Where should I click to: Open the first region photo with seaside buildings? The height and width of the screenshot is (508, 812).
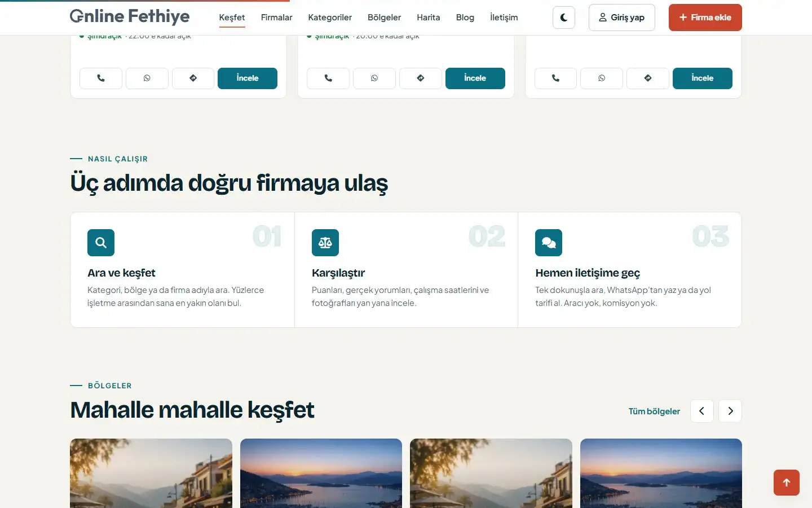[151, 473]
